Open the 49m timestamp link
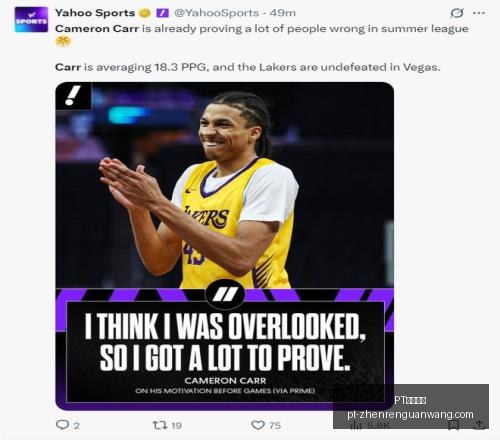 click(x=283, y=13)
